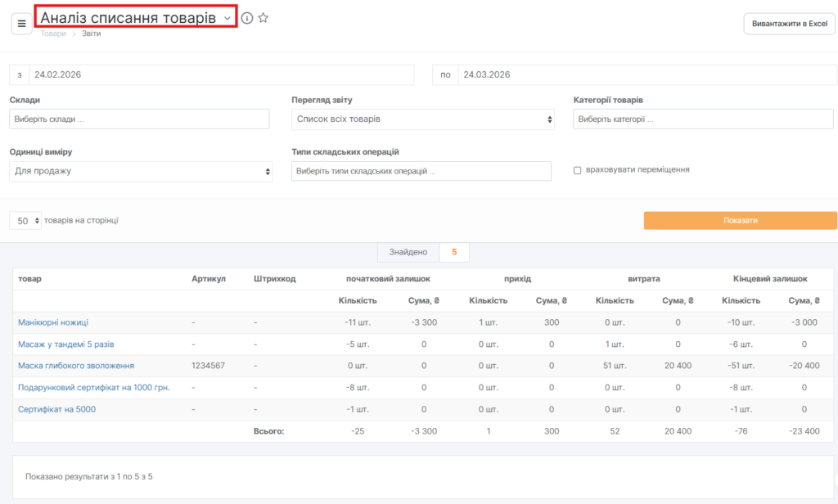838x504 pixels.
Task: Click 'Вивантажити в Excel' button
Action: click(789, 24)
